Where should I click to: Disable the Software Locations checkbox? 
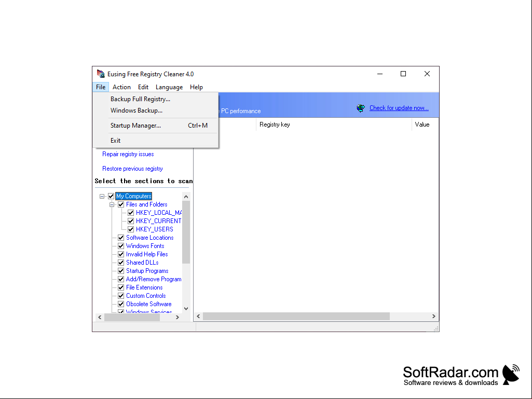point(121,238)
